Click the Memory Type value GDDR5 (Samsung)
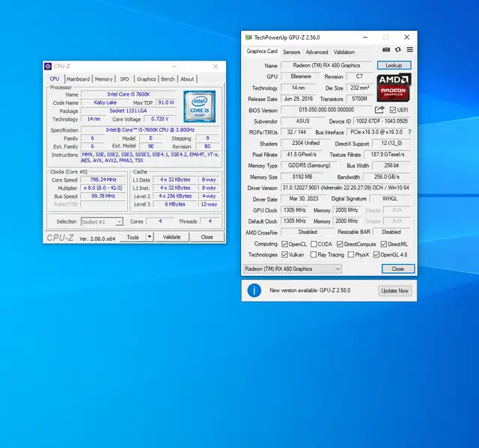 309,165
